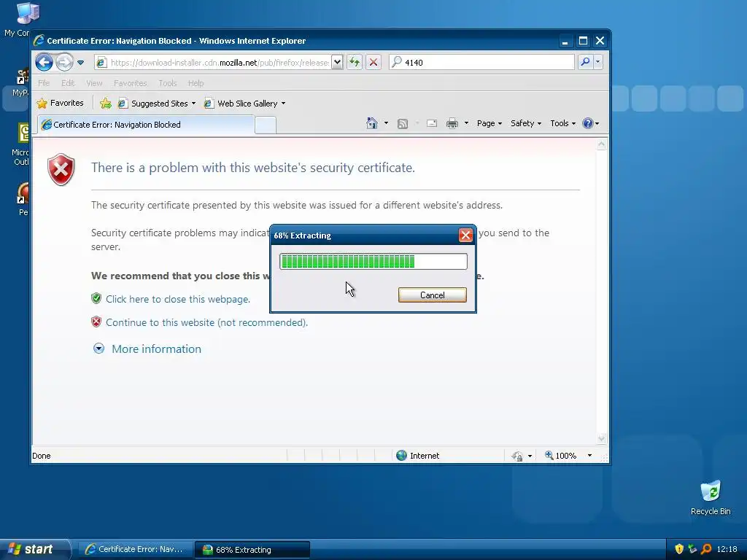
Task: Open the search provider options dropdown
Action: click(x=598, y=62)
